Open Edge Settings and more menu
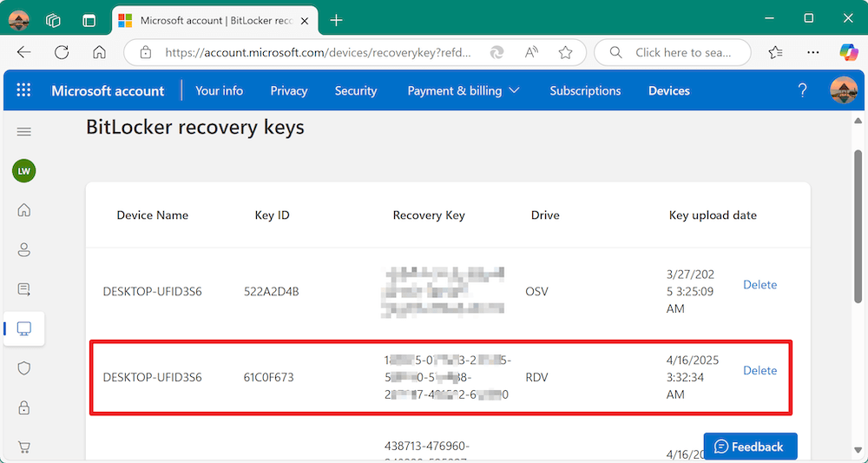 point(812,52)
